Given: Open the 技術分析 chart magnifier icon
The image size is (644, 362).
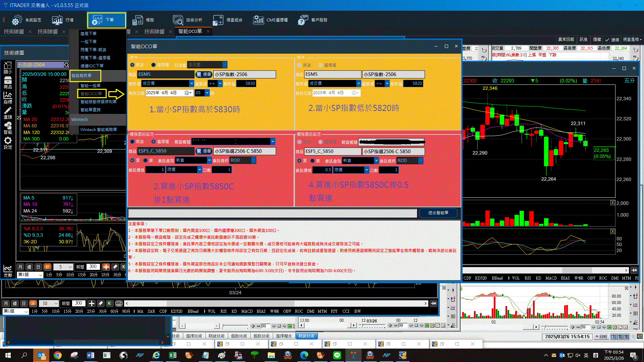Looking at the screenshot, I should (x=178, y=20).
